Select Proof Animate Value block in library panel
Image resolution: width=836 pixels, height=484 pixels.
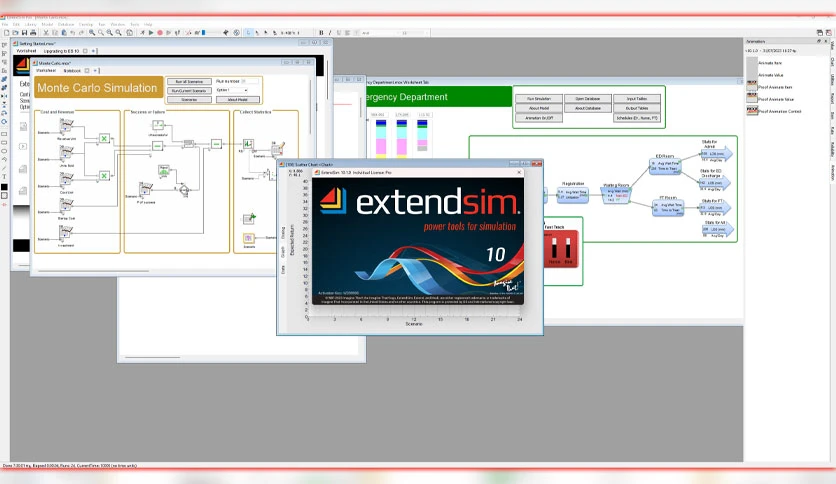[770, 99]
